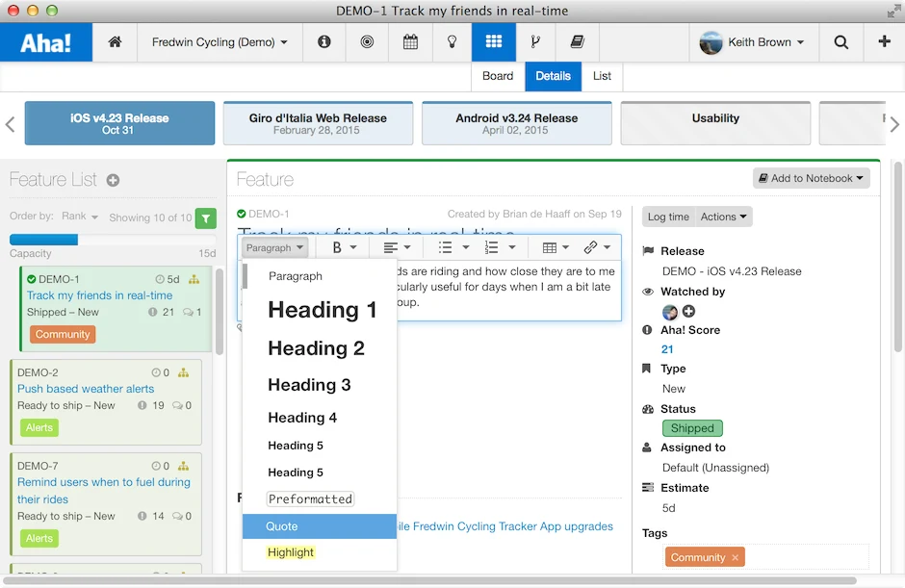
Task: Open the roadmap branch icon
Action: 535,42
